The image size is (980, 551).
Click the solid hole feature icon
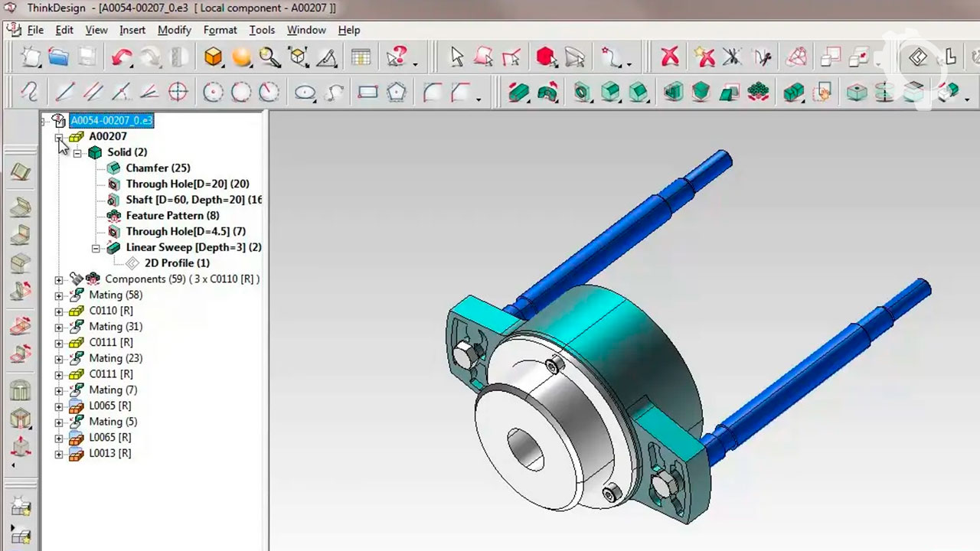[x=582, y=93]
